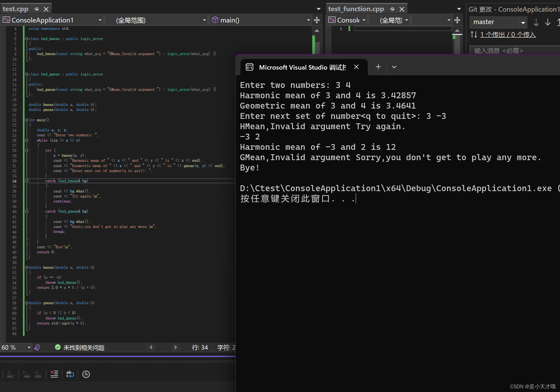Collapse the while loop block

(x=27, y=140)
